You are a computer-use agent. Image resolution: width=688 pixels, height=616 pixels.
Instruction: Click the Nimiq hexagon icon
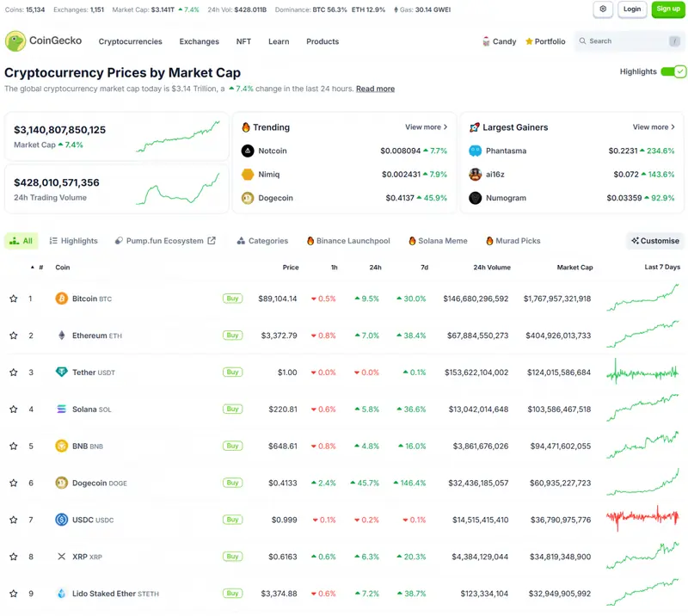click(248, 175)
